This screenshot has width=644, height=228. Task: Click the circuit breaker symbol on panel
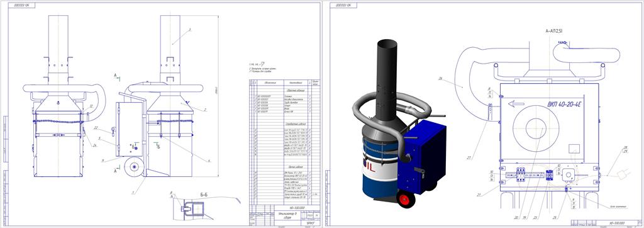click(520, 174)
